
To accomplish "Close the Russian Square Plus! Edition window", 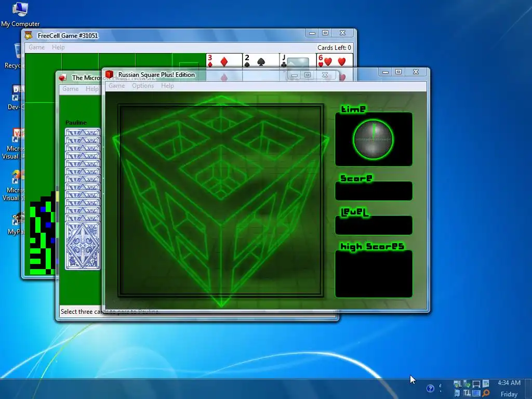I will [416, 72].
